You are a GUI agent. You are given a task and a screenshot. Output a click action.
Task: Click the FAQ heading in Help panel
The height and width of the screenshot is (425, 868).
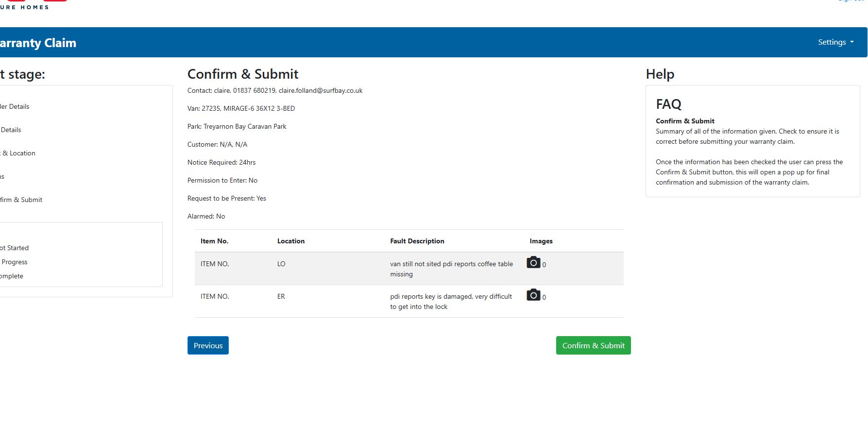click(x=668, y=104)
